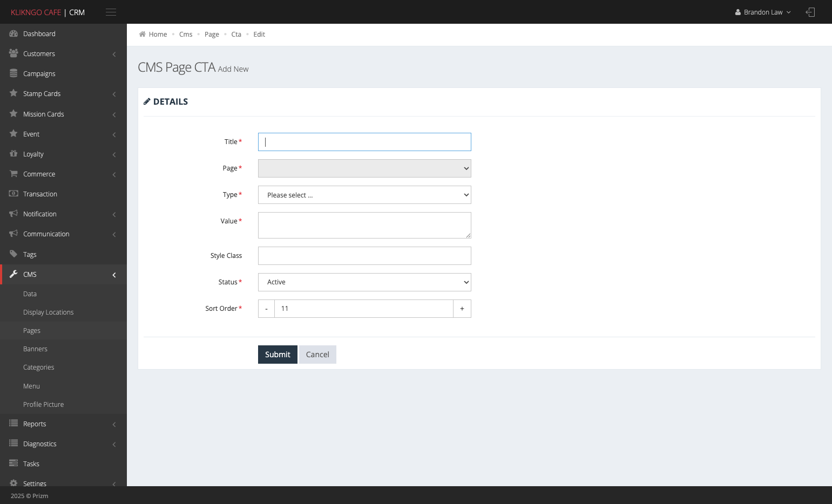
Task: Open the Brandon Law user menu
Action: point(763,12)
